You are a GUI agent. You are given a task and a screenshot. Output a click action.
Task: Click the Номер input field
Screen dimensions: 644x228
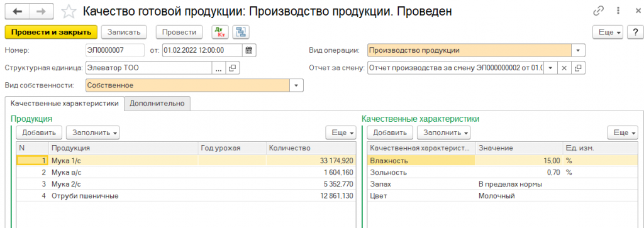coord(115,50)
